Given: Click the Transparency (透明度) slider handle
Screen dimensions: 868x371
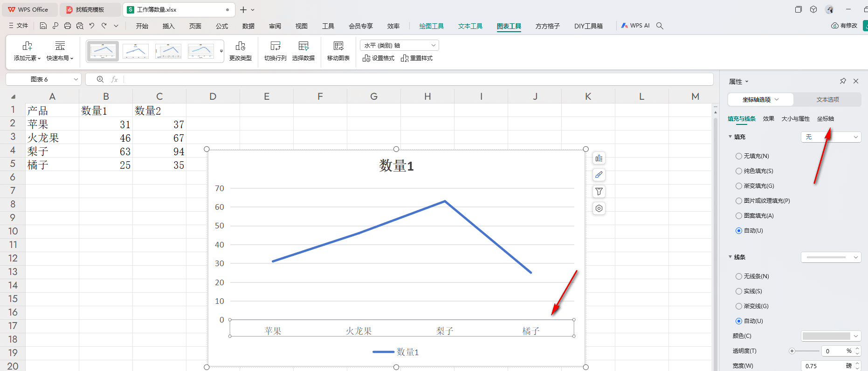Looking at the screenshot, I should coord(792,351).
